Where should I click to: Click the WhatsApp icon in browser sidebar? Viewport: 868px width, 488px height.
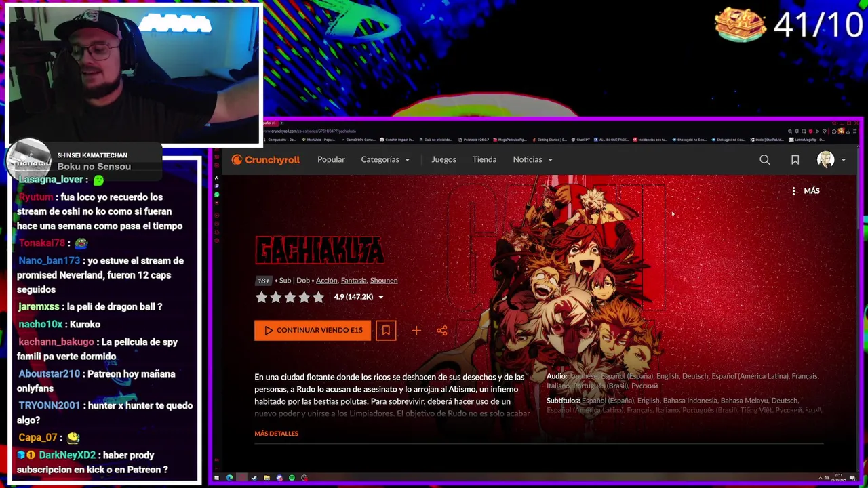[x=216, y=195]
